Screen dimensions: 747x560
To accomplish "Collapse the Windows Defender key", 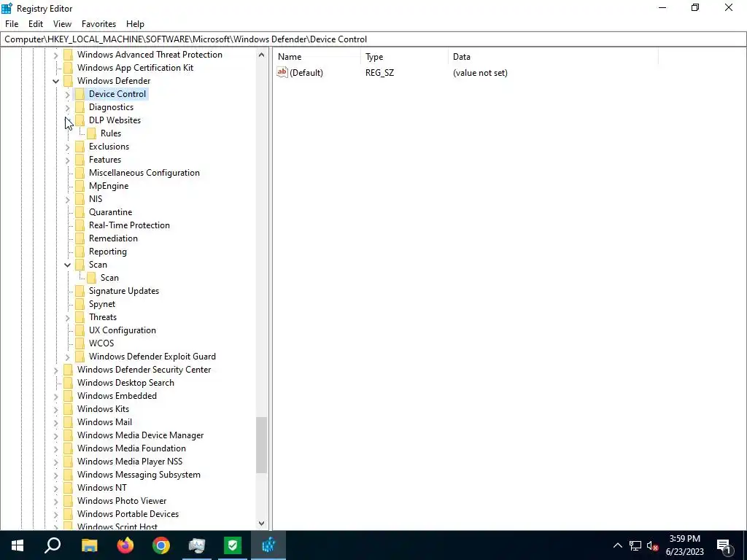I will click(55, 81).
